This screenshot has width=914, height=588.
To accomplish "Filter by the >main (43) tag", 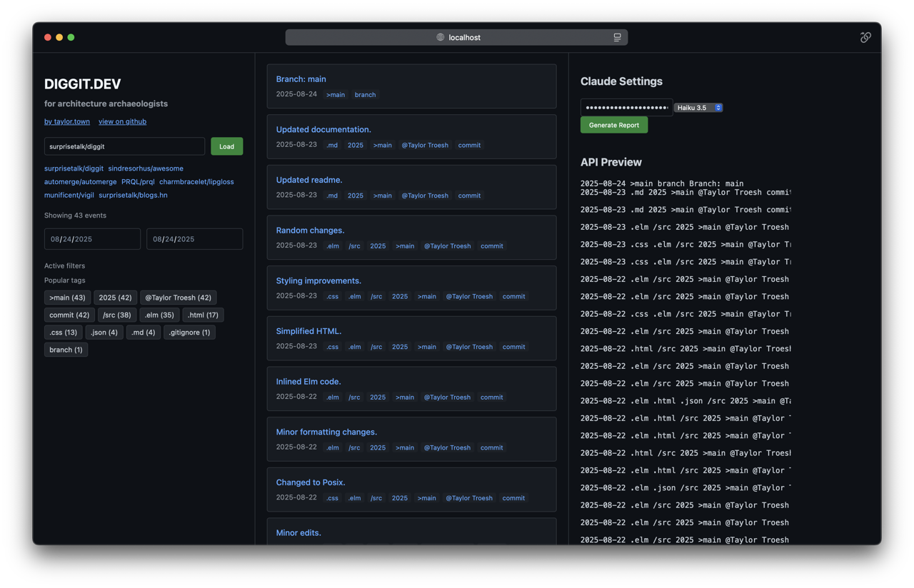I will [67, 298].
